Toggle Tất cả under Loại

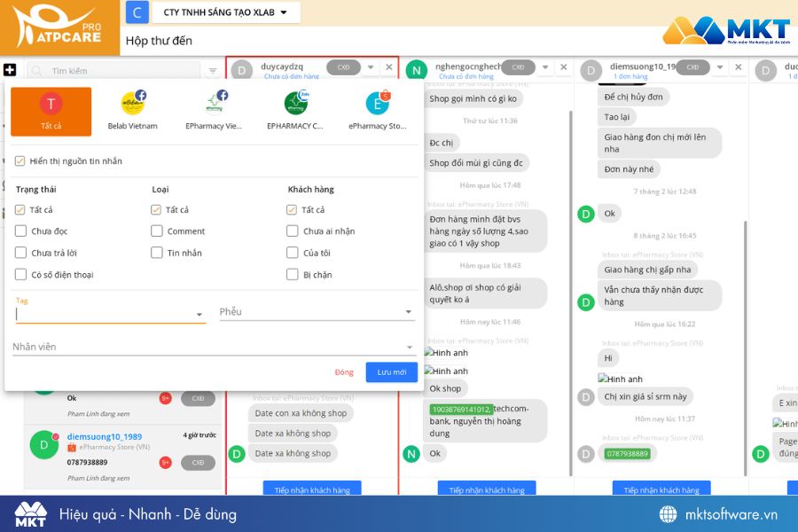pos(156,209)
